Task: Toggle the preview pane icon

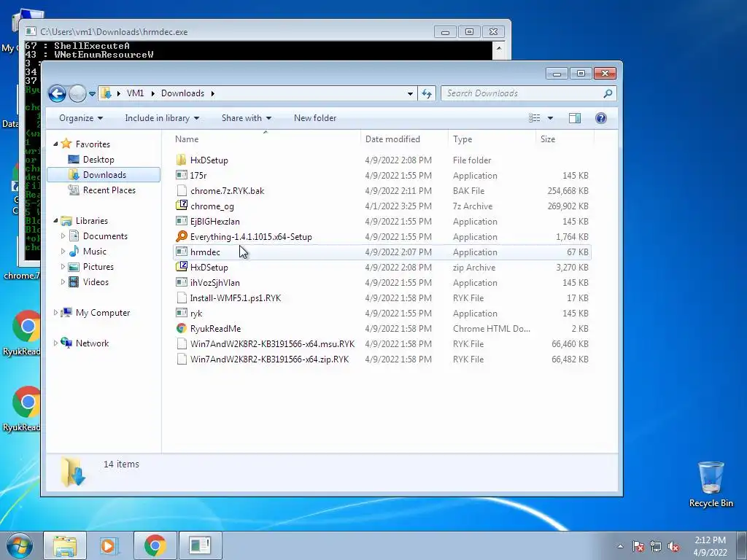Action: tap(575, 118)
